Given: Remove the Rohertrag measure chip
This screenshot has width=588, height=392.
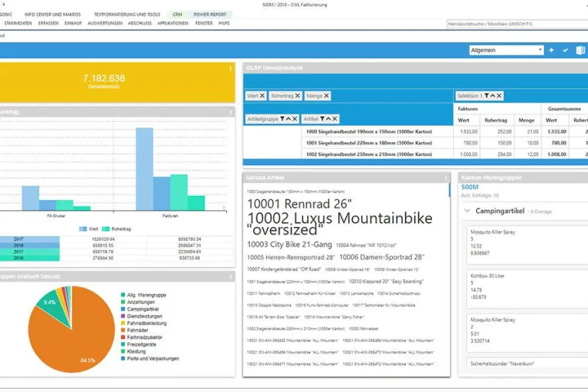Looking at the screenshot, I should (x=297, y=96).
